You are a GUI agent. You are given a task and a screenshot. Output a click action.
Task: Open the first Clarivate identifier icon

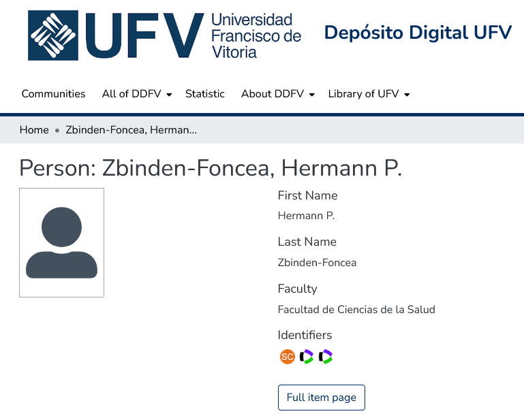tap(307, 357)
